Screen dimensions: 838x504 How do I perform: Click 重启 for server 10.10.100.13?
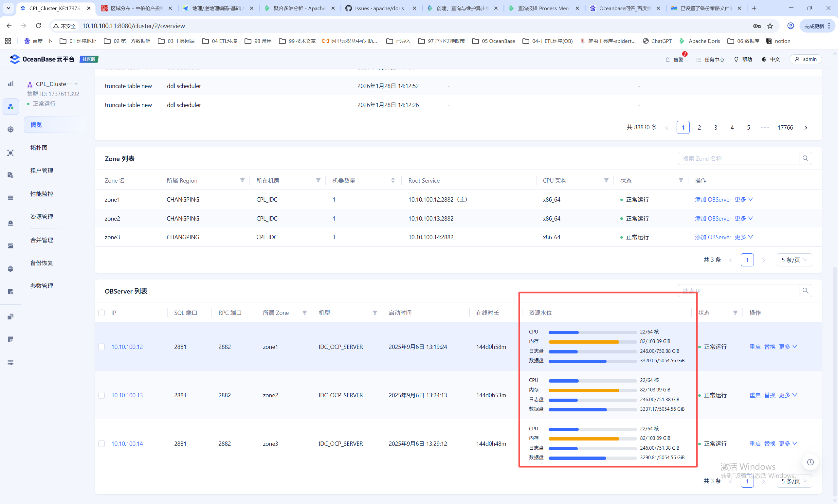[755, 395]
